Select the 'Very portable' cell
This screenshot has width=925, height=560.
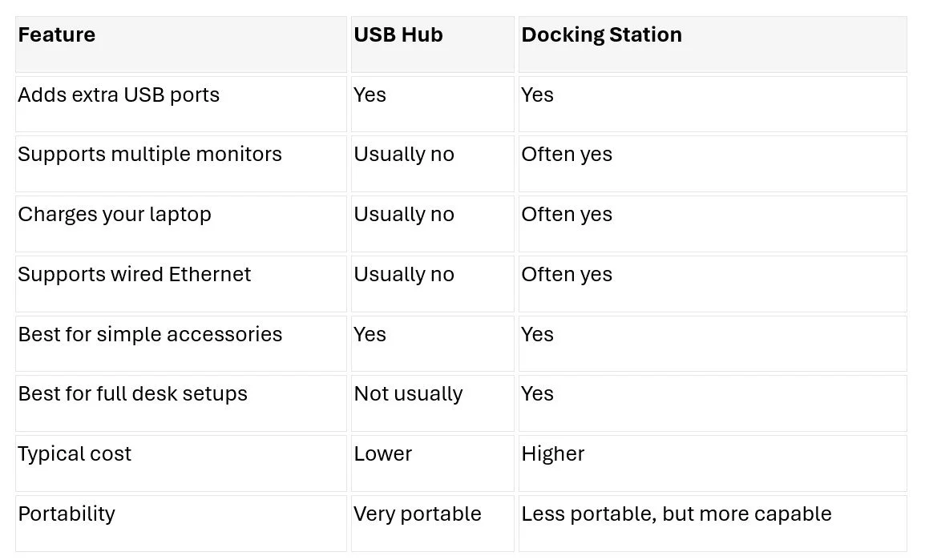[432, 523]
